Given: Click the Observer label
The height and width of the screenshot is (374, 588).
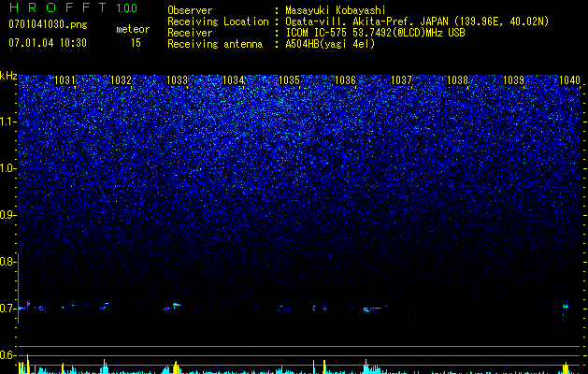Looking at the screenshot, I should coord(190,10).
